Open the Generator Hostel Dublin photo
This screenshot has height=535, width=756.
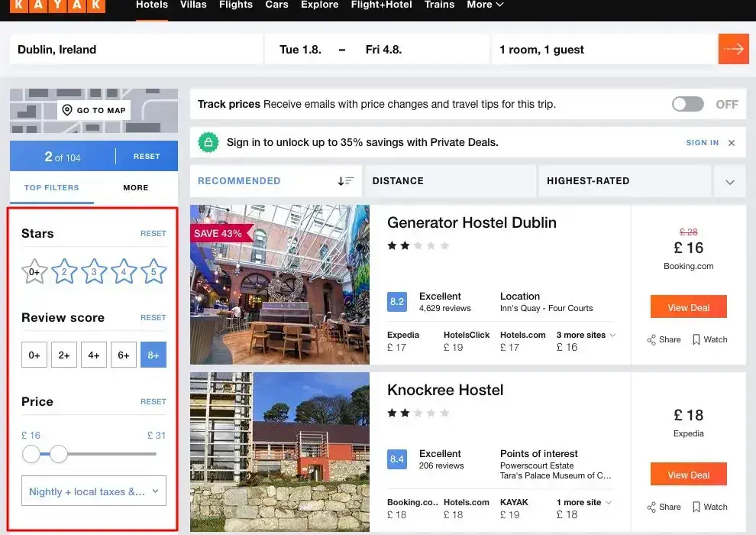click(279, 284)
